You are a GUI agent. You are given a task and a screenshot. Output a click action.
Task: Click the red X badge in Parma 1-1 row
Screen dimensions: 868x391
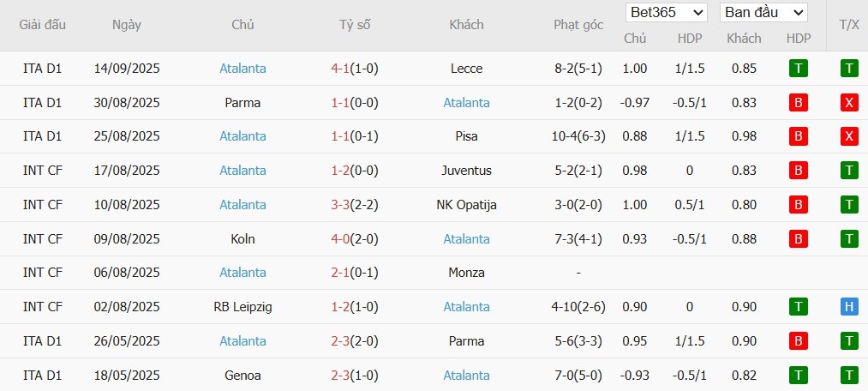[849, 103]
